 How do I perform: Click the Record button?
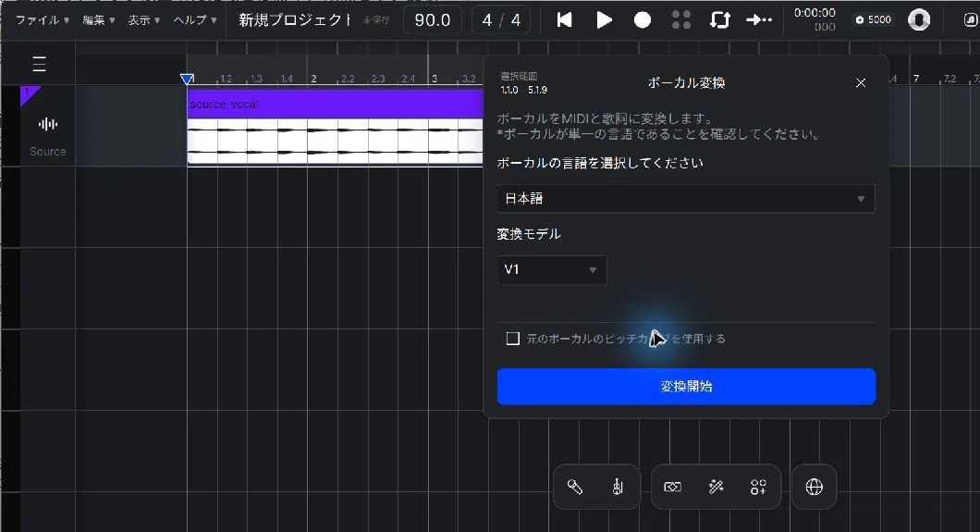click(x=643, y=20)
